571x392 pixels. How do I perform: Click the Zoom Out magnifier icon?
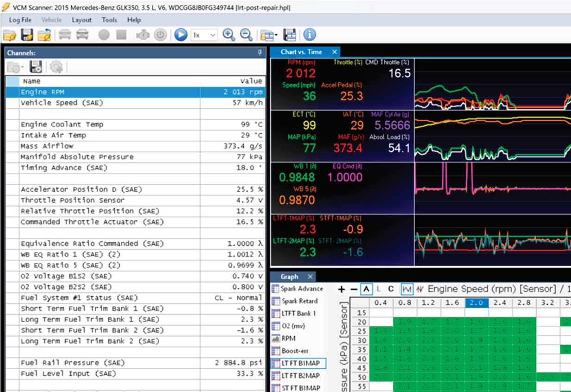coord(246,35)
